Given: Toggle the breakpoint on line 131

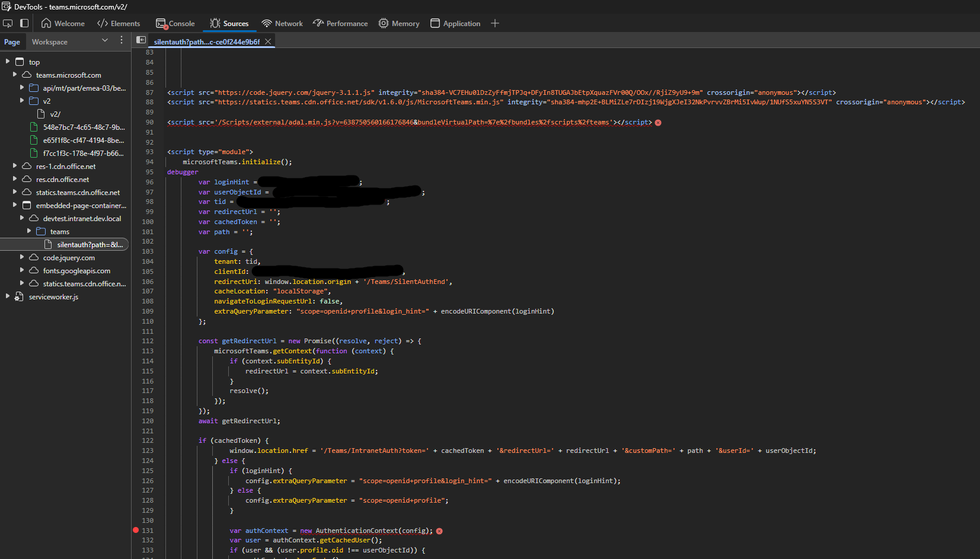Looking at the screenshot, I should 136,531.
